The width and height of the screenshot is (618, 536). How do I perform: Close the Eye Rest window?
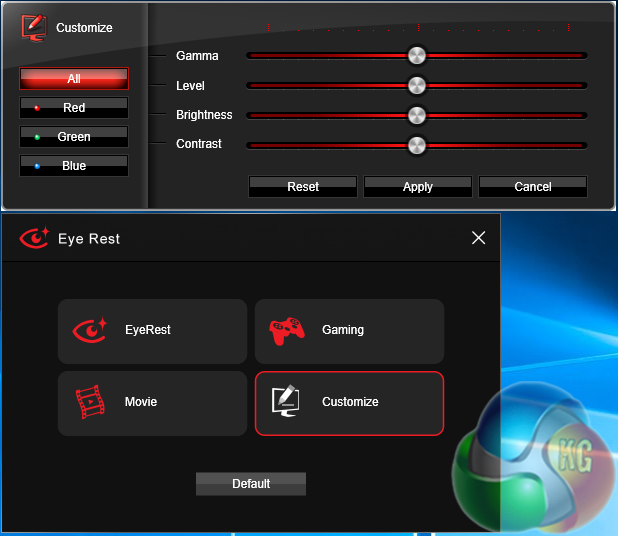(x=478, y=238)
